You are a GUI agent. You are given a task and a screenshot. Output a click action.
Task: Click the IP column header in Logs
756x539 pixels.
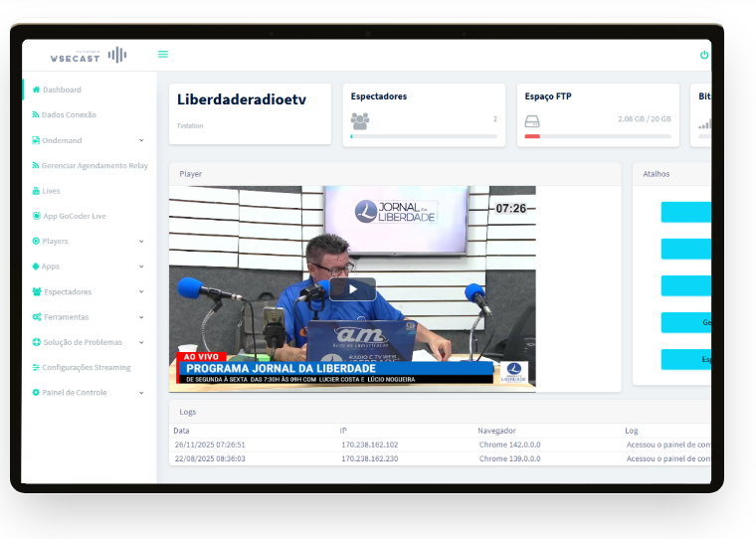(343, 431)
